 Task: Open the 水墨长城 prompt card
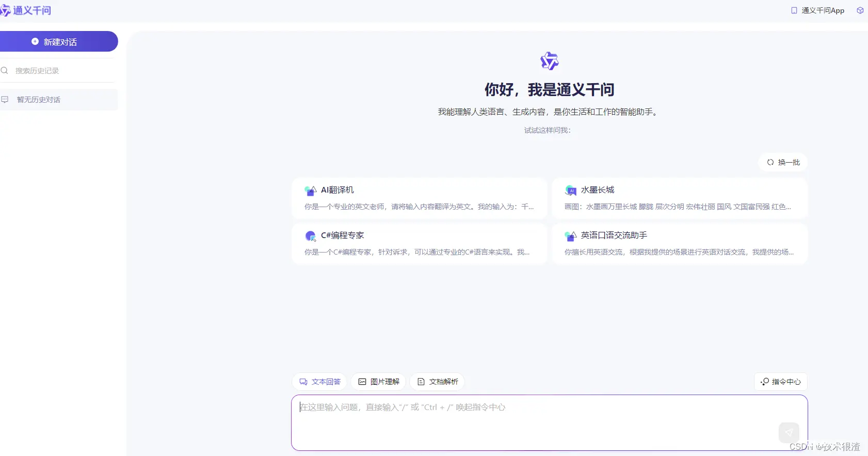click(680, 198)
